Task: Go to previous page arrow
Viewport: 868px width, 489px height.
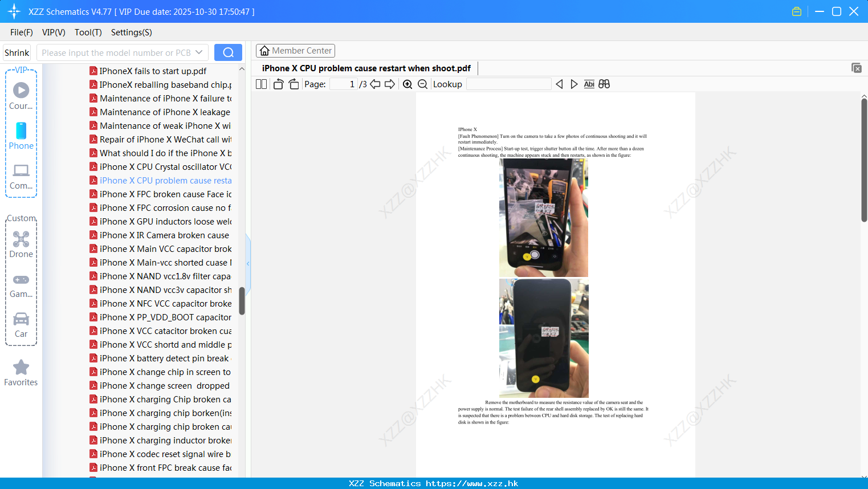Action: tap(375, 84)
